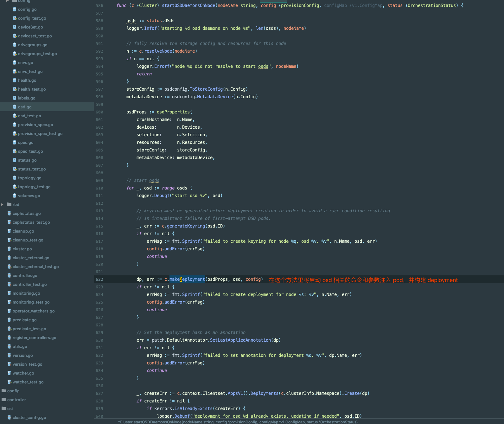
Task: Click the generateKeyring function call
Action: coord(186,226)
